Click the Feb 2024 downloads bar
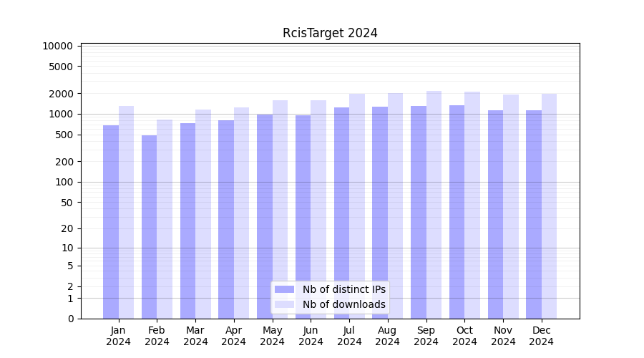This screenshot has width=644, height=358. pos(165,219)
